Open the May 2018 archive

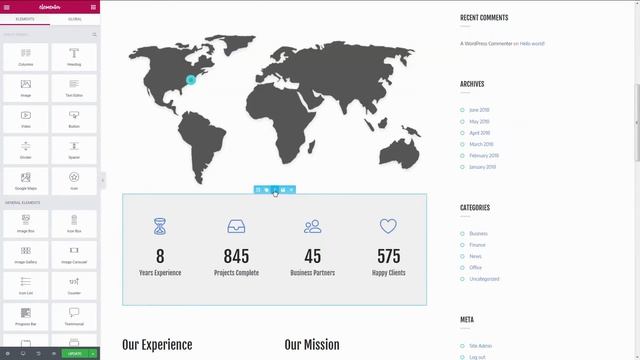click(x=479, y=122)
